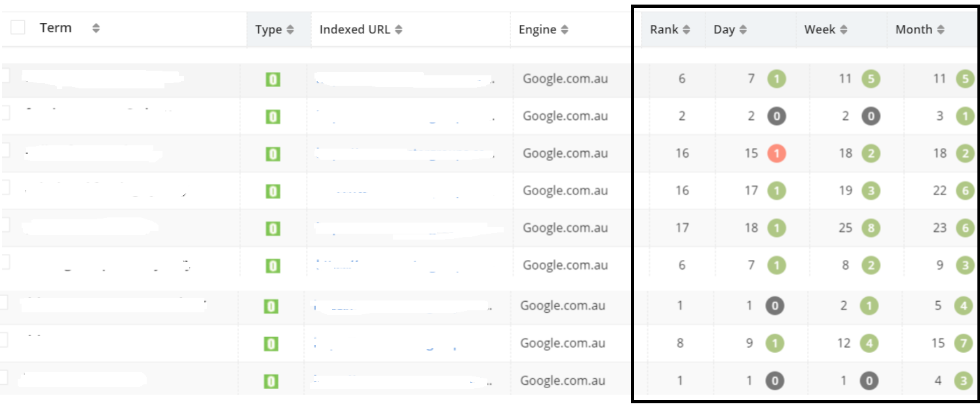
Task: Click the month badge showing 4
Action: click(964, 306)
